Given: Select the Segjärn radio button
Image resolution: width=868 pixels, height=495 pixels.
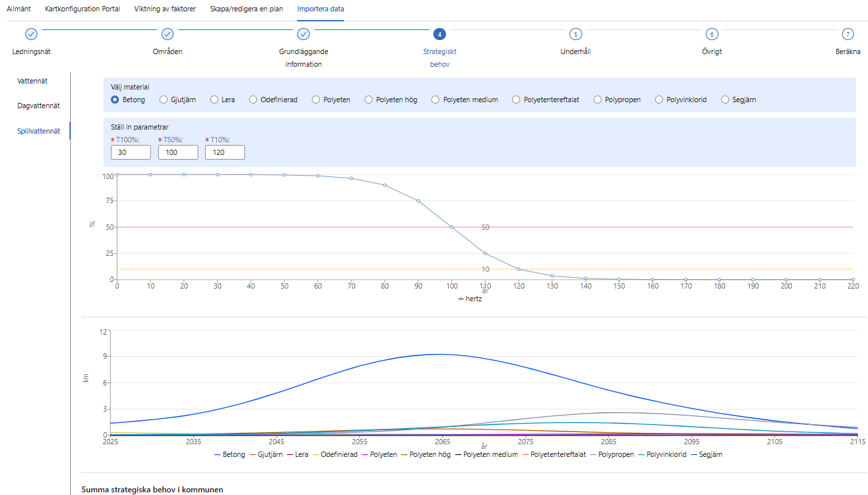Looking at the screenshot, I should tap(725, 100).
